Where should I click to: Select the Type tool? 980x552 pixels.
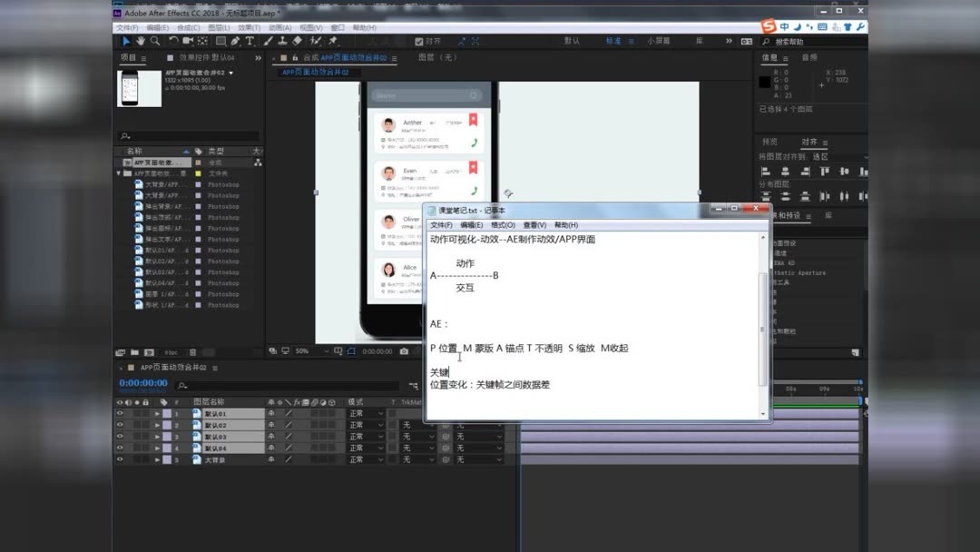(x=249, y=41)
